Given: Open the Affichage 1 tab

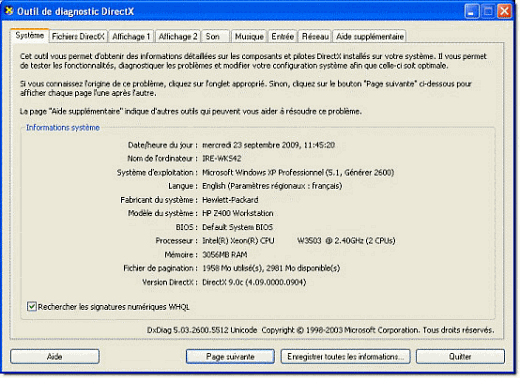Looking at the screenshot, I should (131, 36).
